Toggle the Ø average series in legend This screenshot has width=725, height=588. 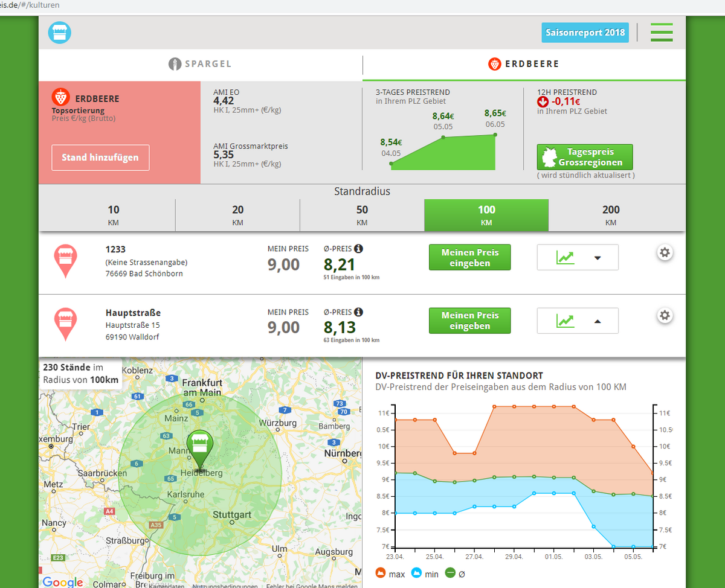coord(455,574)
